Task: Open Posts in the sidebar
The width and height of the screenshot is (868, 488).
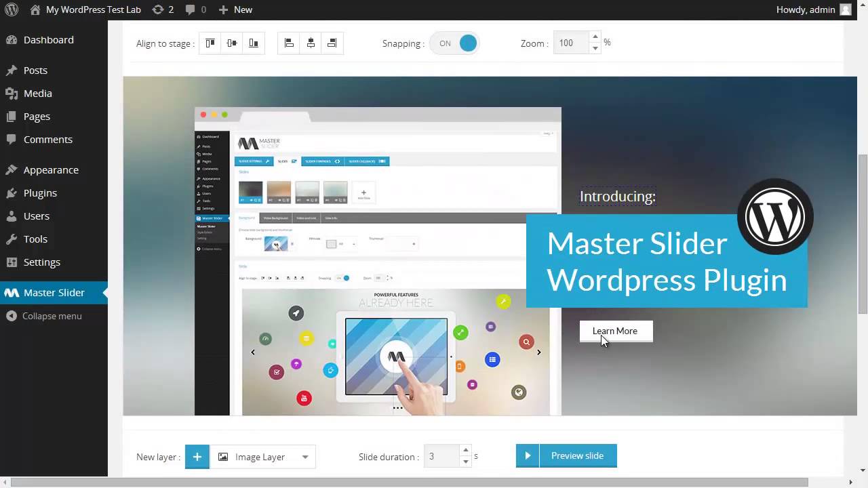Action: click(35, 70)
